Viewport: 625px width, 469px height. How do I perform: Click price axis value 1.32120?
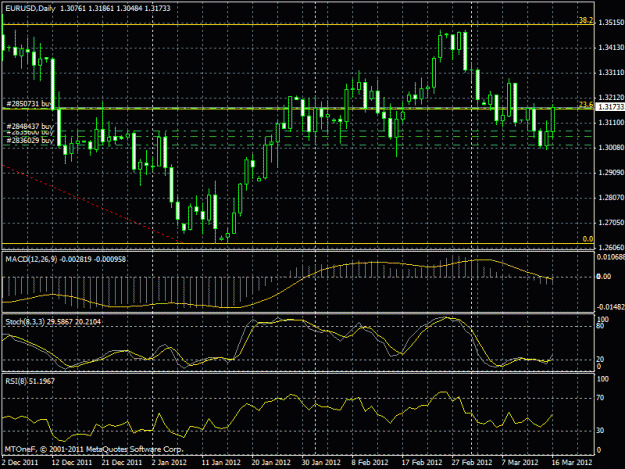coord(611,98)
